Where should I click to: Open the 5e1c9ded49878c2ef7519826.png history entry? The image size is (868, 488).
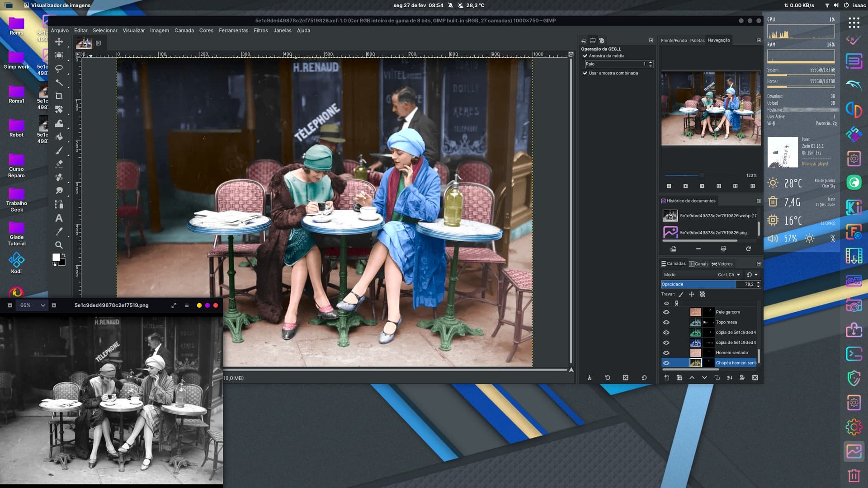[709, 233]
